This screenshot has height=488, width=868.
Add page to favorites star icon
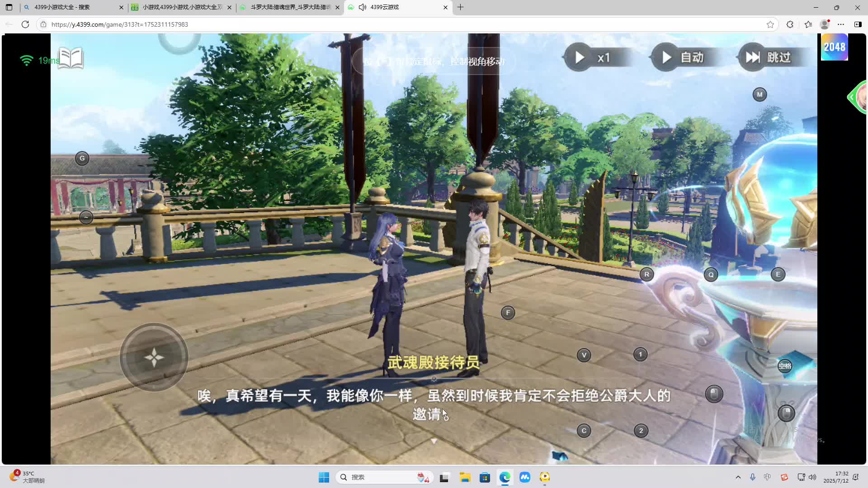[x=770, y=24]
